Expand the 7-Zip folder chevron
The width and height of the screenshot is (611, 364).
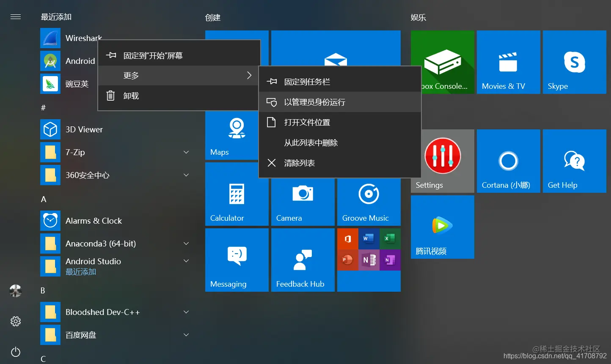pyautogui.click(x=186, y=152)
